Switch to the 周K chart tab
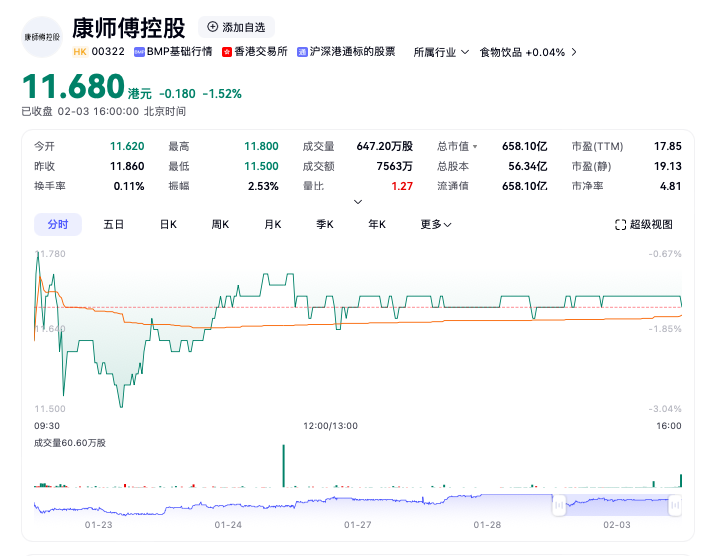This screenshot has height=556, width=703. tap(220, 225)
